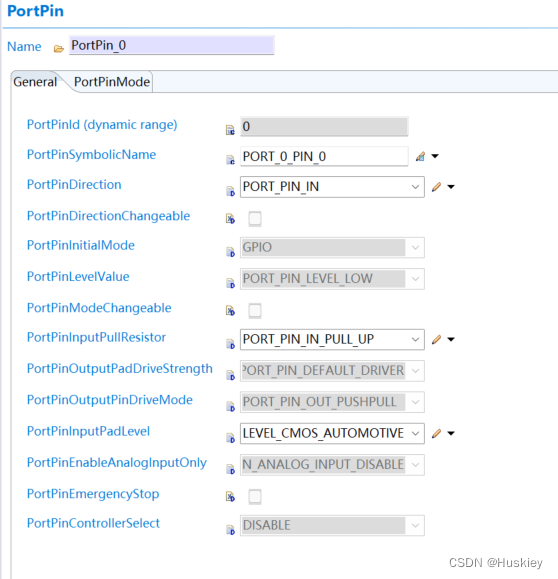Click the pencil edit icon next to PortPinInputPullResistor
The height and width of the screenshot is (579, 558).
click(x=436, y=339)
